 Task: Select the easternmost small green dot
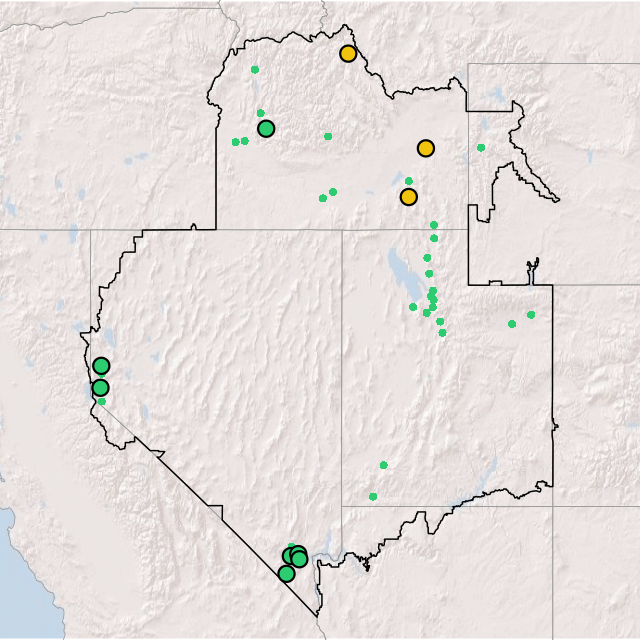(x=531, y=315)
